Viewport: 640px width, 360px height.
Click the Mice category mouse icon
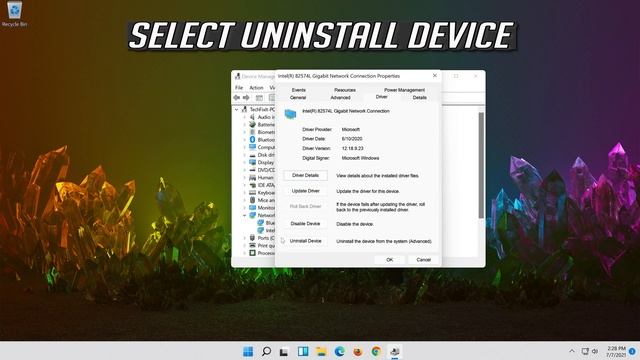coord(252,200)
